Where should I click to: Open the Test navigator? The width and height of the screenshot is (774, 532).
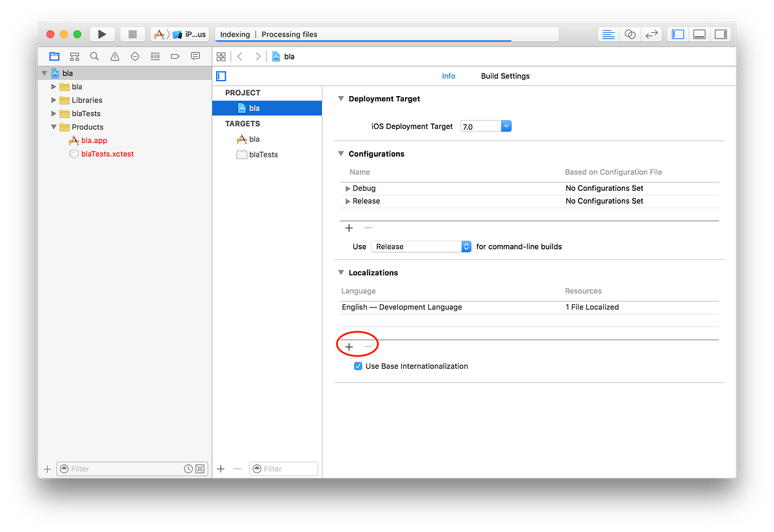[135, 56]
